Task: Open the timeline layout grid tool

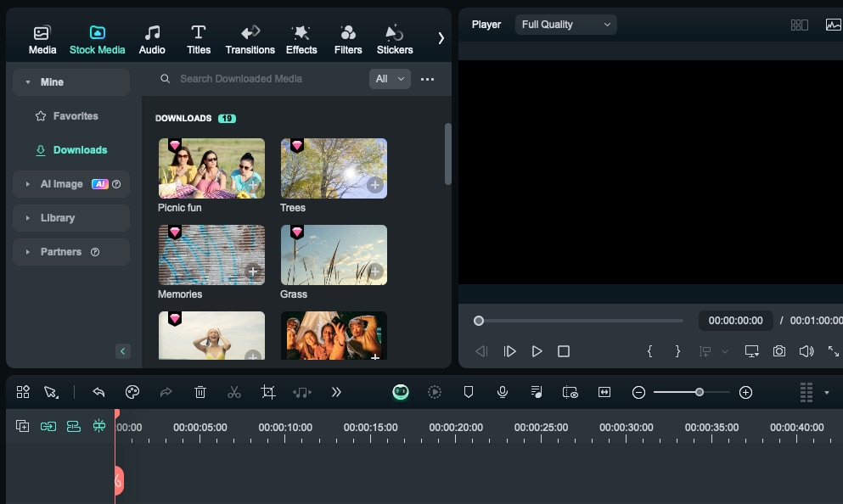Action: [23, 392]
